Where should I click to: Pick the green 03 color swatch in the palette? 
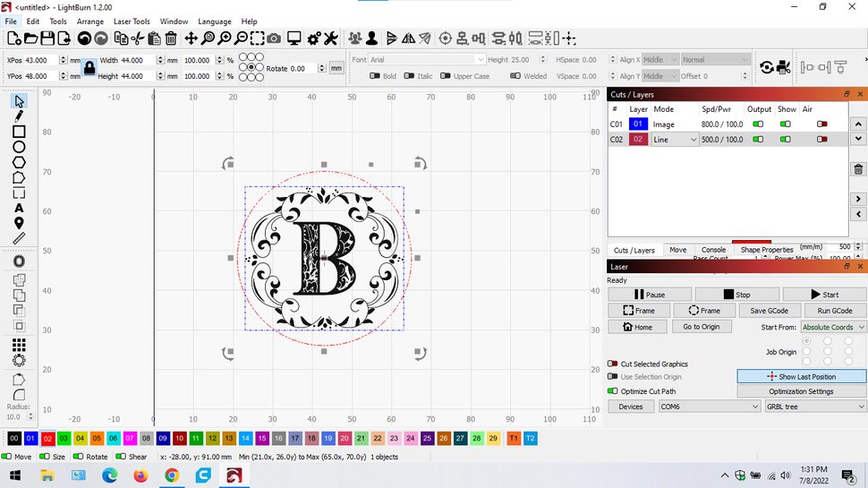[63, 438]
